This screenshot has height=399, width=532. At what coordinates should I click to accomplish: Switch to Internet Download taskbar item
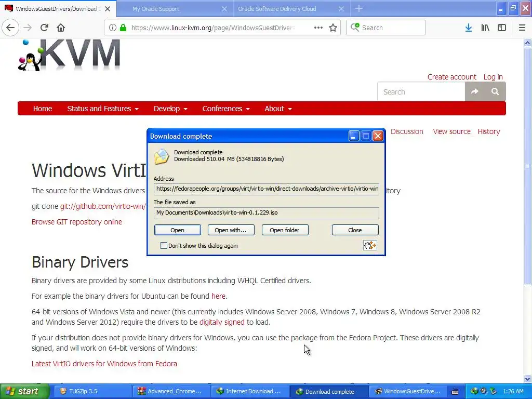pyautogui.click(x=250, y=391)
